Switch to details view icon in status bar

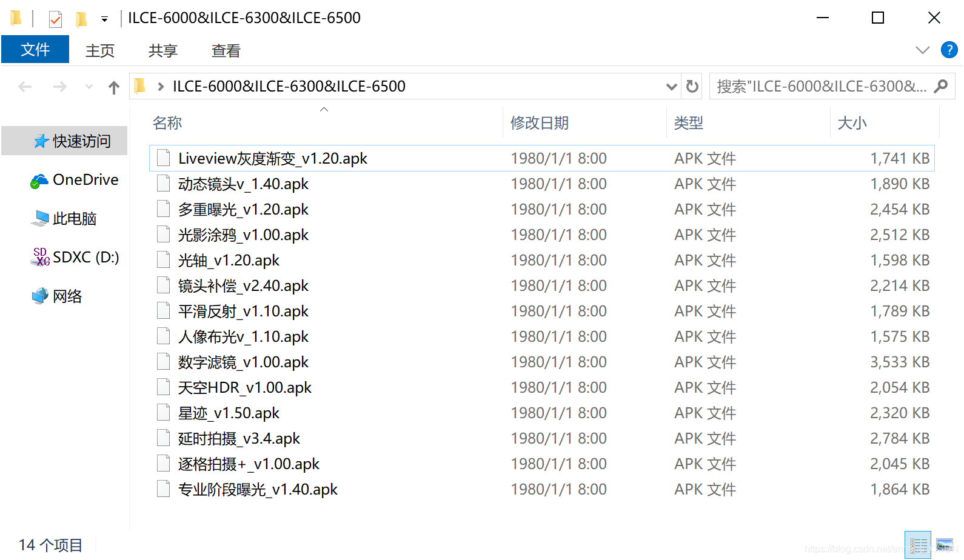point(918,545)
